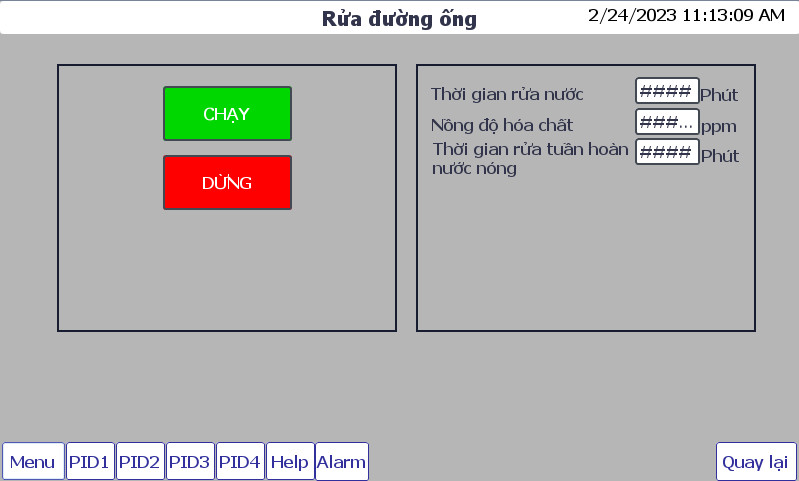The width and height of the screenshot is (799, 481).
Task: Open the Help page
Action: pos(290,462)
